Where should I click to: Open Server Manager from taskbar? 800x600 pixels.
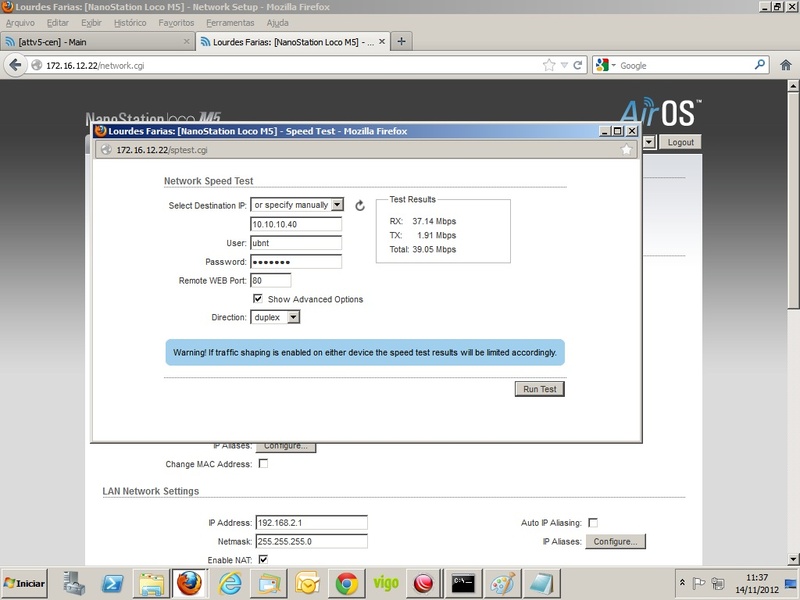[74, 583]
